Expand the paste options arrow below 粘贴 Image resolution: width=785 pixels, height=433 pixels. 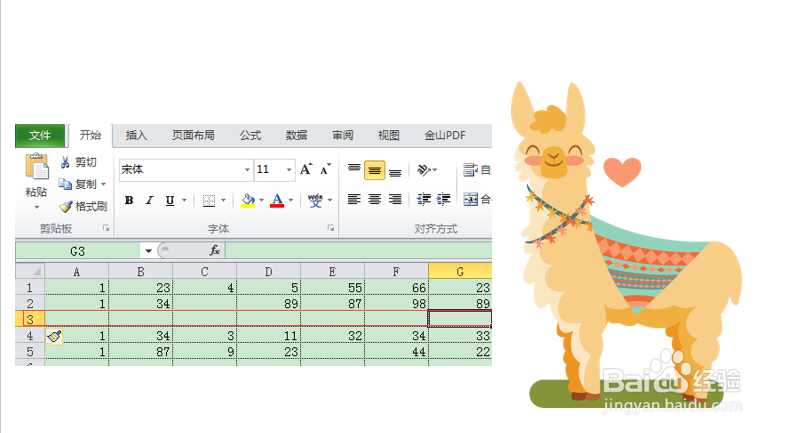tap(37, 207)
